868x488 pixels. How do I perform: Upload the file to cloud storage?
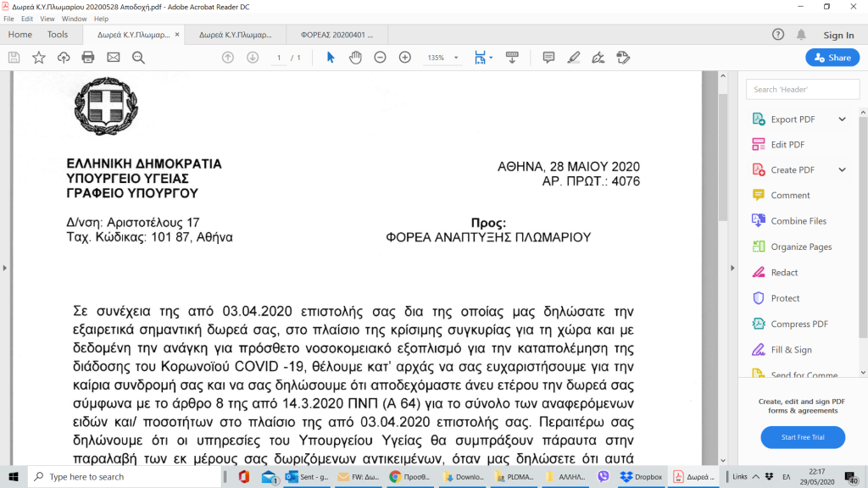[x=64, y=58]
